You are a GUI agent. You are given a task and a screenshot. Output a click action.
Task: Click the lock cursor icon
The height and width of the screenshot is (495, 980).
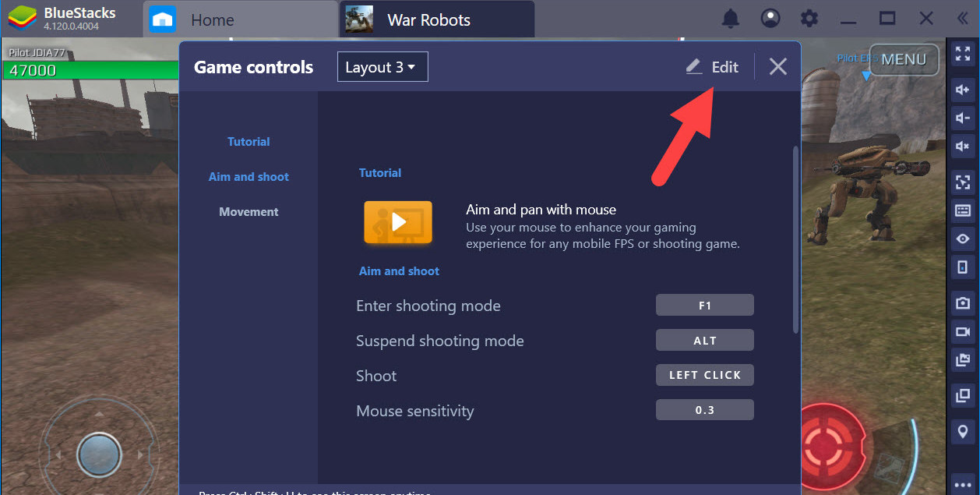pos(963,182)
